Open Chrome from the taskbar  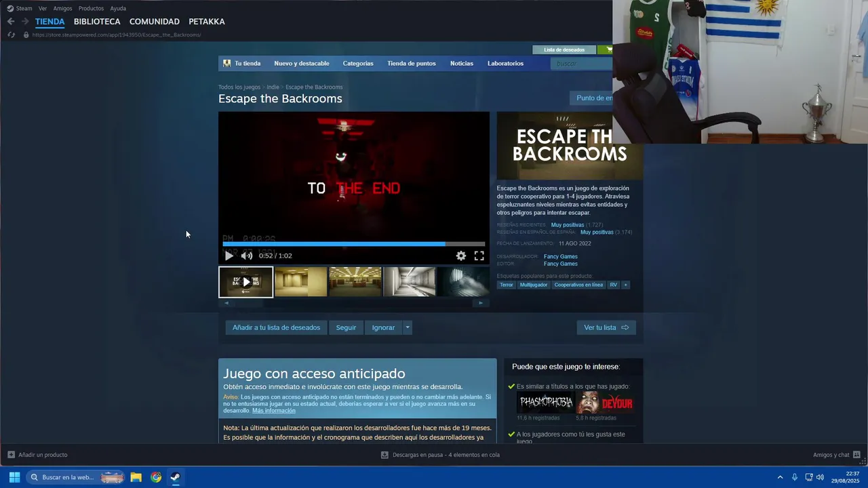[156, 477]
